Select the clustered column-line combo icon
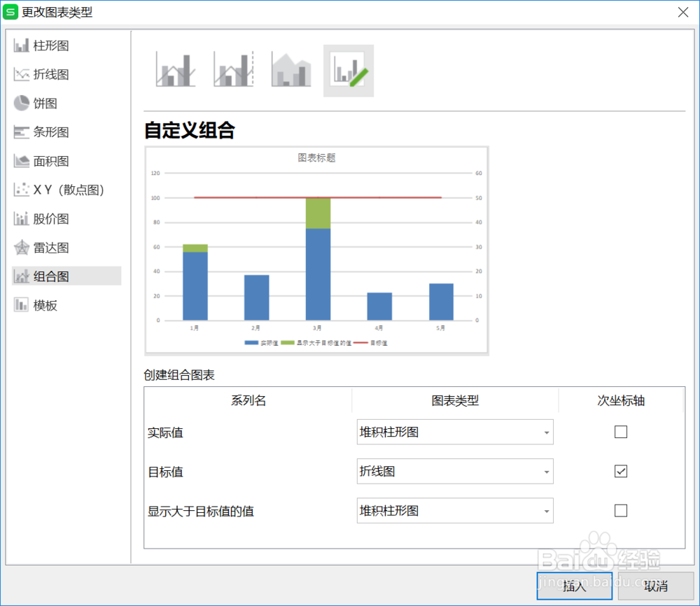The height and width of the screenshot is (606, 700). 176,70
